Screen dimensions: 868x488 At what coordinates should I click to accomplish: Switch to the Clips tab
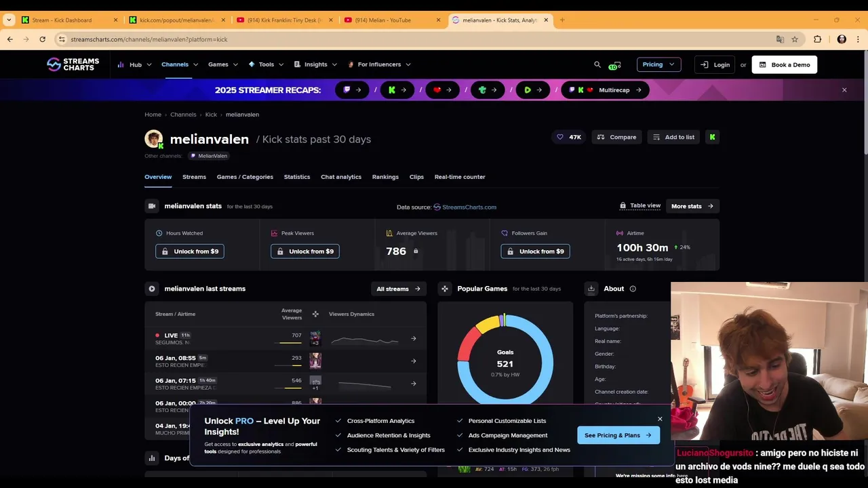(416, 177)
